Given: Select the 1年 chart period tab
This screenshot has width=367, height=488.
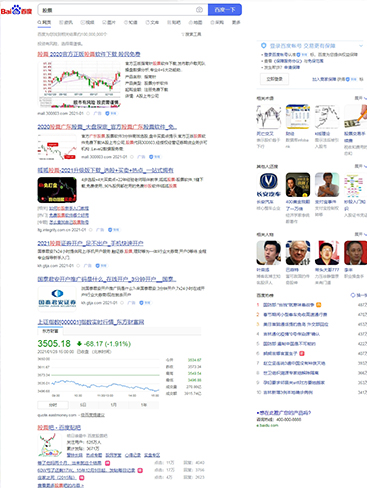Looking at the screenshot, I should 144,405.
